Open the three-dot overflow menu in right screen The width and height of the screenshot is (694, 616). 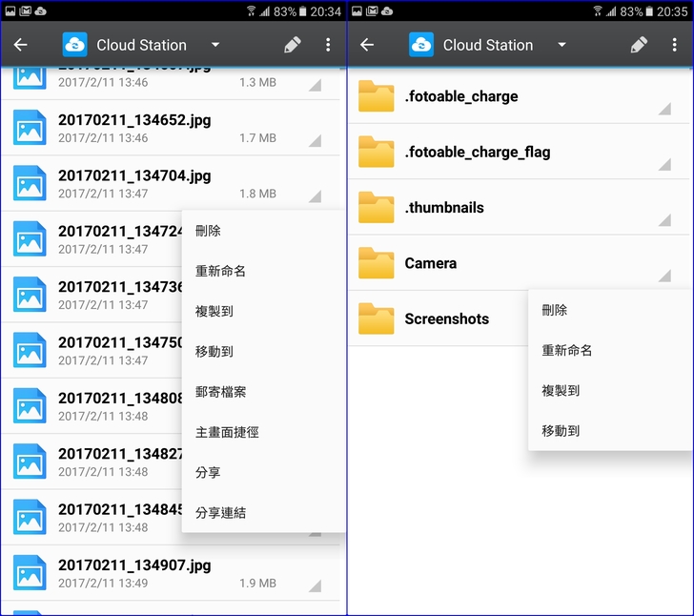click(x=674, y=45)
